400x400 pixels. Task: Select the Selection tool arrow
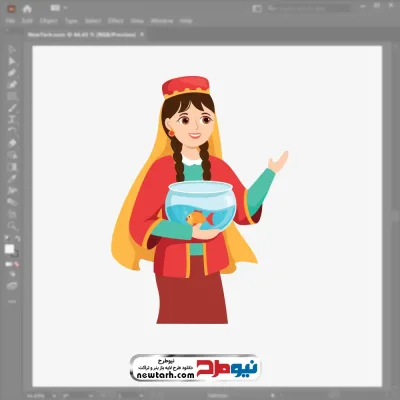point(12,49)
